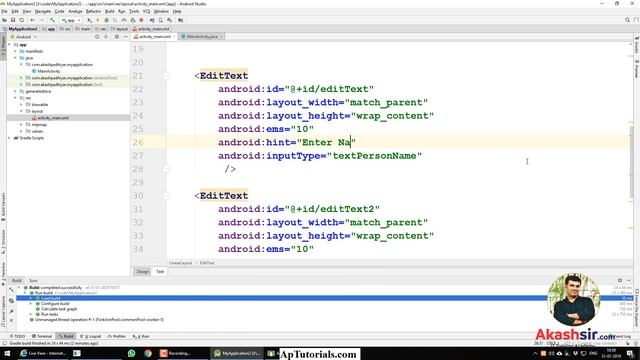
Task: Open the Android project view dropdown
Action: pyautogui.click(x=24, y=37)
